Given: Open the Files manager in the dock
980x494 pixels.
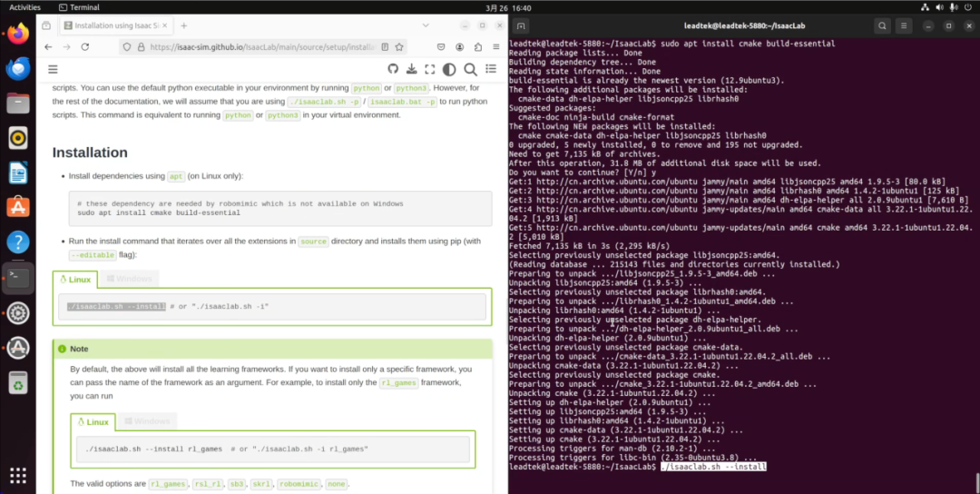Looking at the screenshot, I should click(x=18, y=104).
